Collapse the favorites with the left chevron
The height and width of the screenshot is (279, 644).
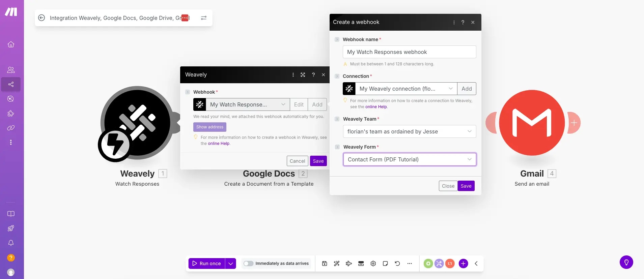[476, 263]
